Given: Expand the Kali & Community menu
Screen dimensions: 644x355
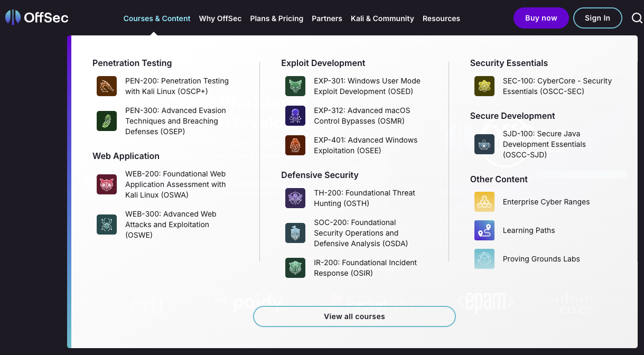Looking at the screenshot, I should click(382, 18).
